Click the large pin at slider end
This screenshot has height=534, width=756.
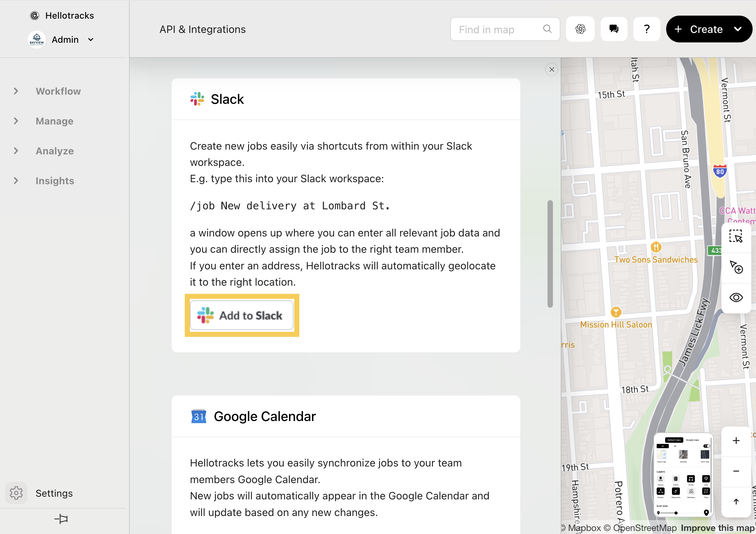(706, 512)
